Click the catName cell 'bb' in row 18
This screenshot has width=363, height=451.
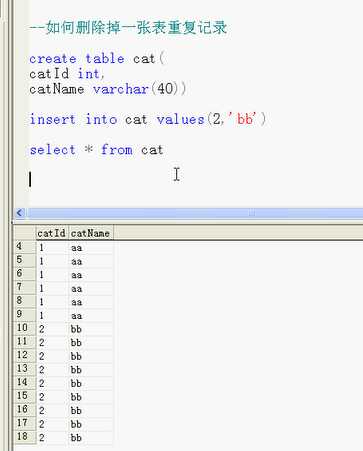pyautogui.click(x=90, y=438)
